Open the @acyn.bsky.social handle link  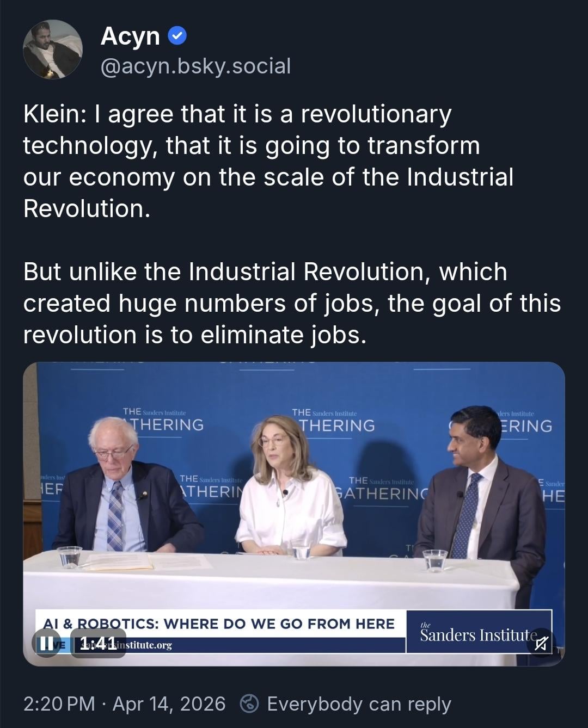click(195, 66)
